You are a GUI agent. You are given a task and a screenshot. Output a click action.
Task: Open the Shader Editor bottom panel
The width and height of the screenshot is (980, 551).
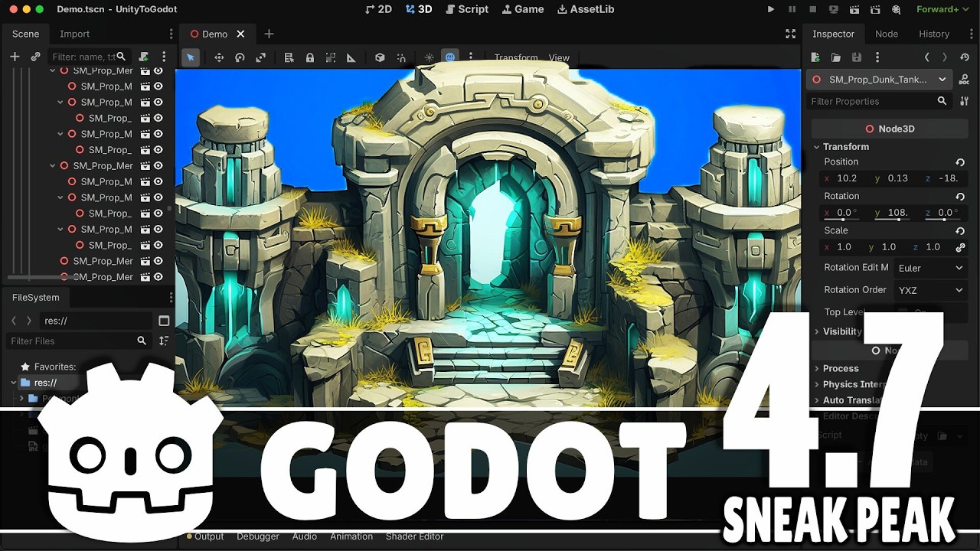(x=414, y=536)
